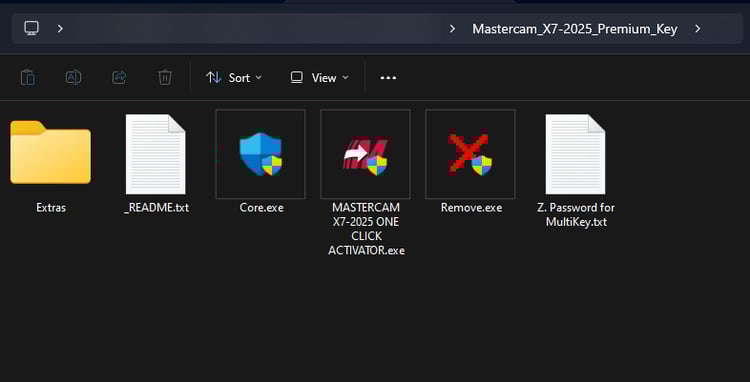750x382 pixels.
Task: Click the Rename toolbar icon
Action: (73, 77)
